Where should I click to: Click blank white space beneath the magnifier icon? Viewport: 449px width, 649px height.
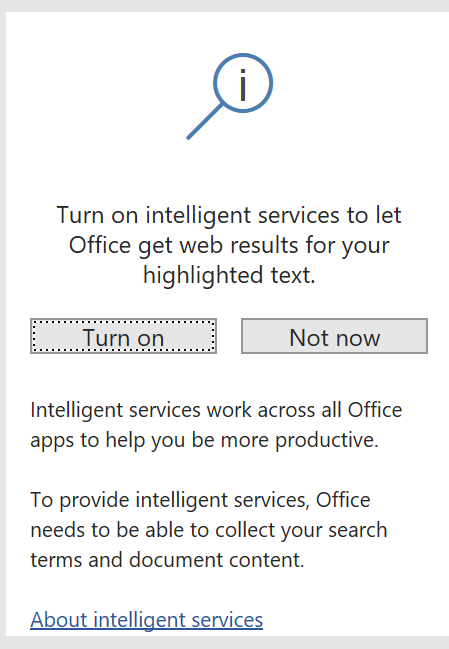[229, 172]
